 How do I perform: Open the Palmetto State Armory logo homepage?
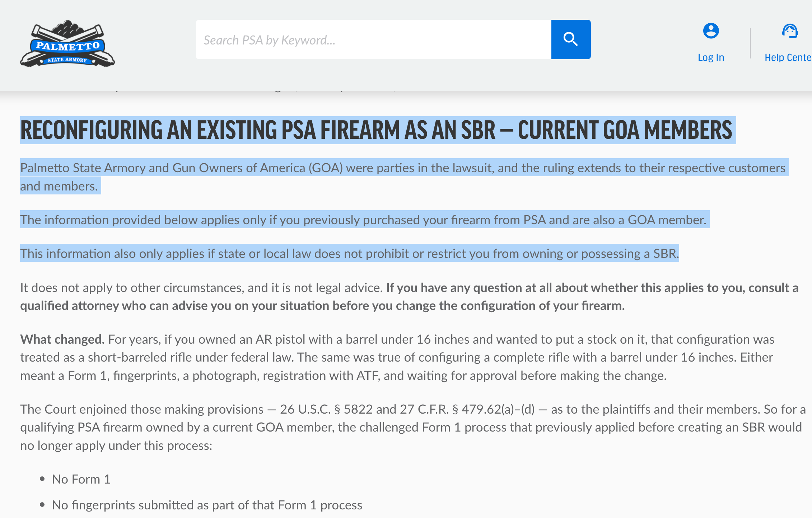point(67,43)
